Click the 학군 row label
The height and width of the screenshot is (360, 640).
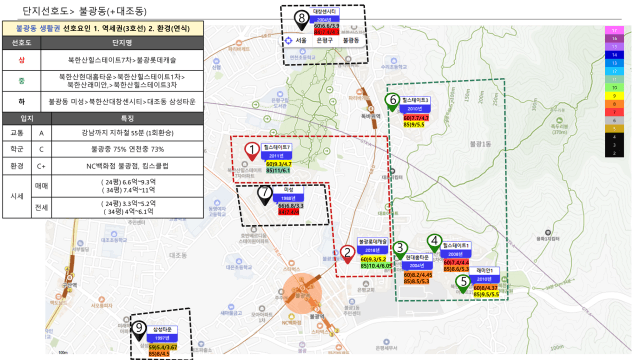tap(17, 149)
